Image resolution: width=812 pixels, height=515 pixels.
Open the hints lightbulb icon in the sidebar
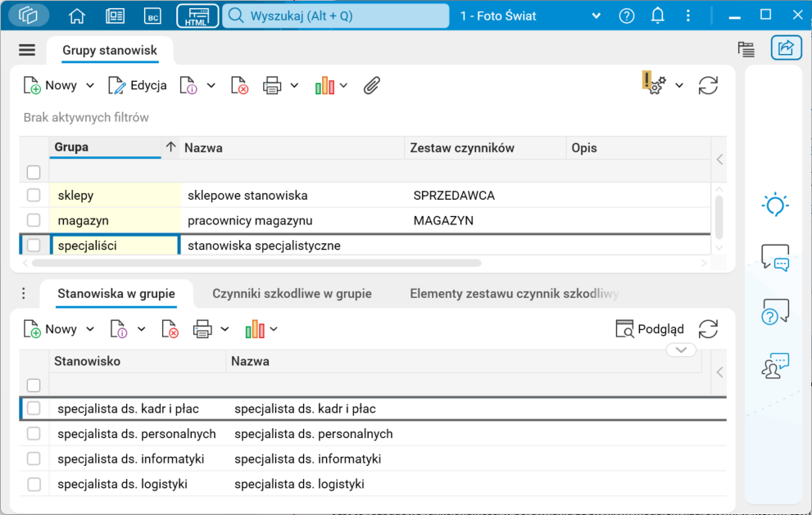773,205
